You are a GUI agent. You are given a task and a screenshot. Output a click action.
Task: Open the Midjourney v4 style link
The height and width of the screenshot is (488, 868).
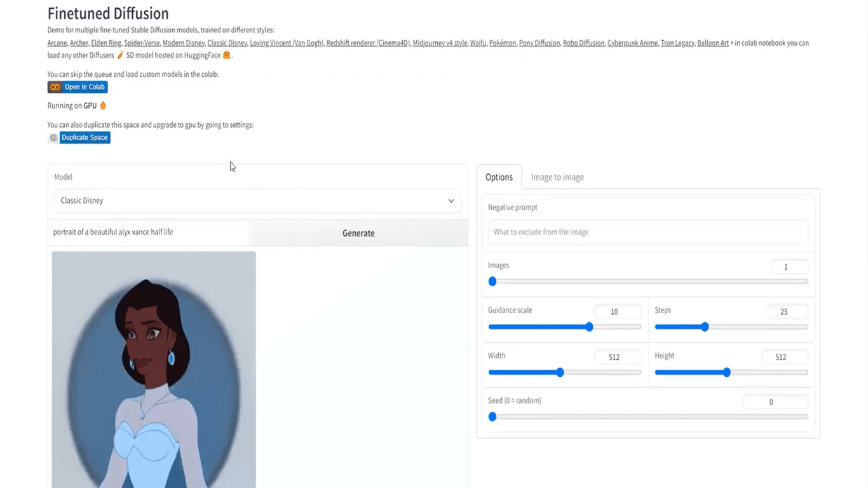pos(440,43)
